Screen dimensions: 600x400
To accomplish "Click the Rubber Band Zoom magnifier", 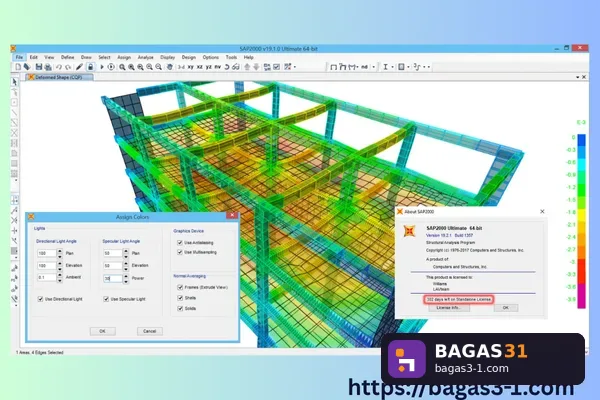I will coord(122,67).
